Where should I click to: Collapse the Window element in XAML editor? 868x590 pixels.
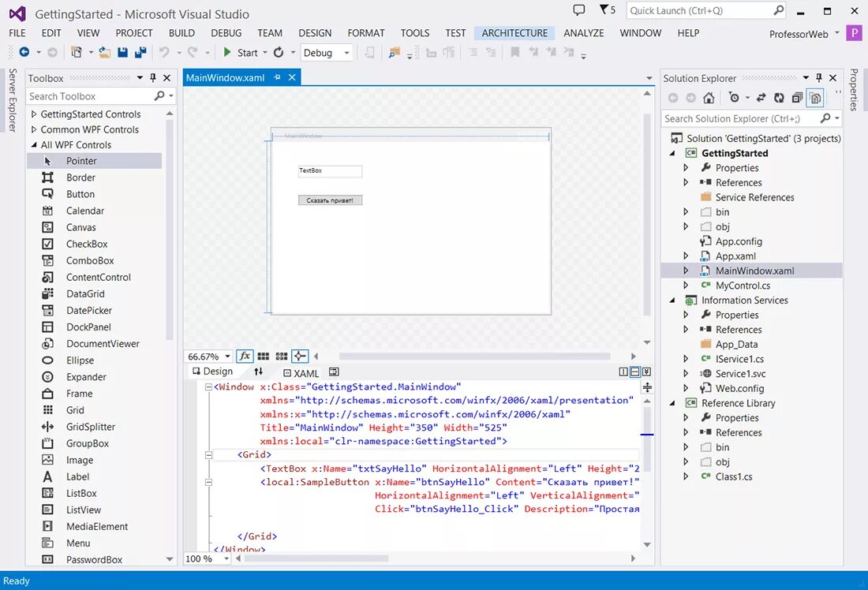pos(208,386)
